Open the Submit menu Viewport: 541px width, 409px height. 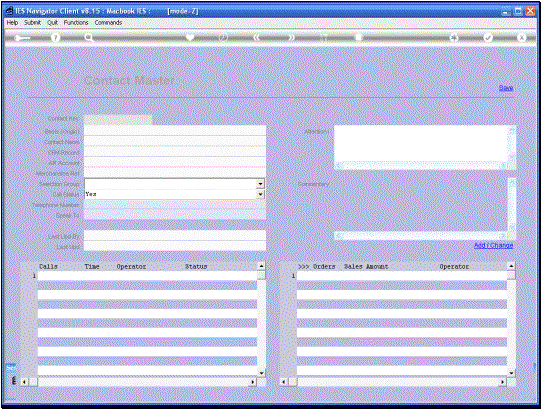pos(32,22)
